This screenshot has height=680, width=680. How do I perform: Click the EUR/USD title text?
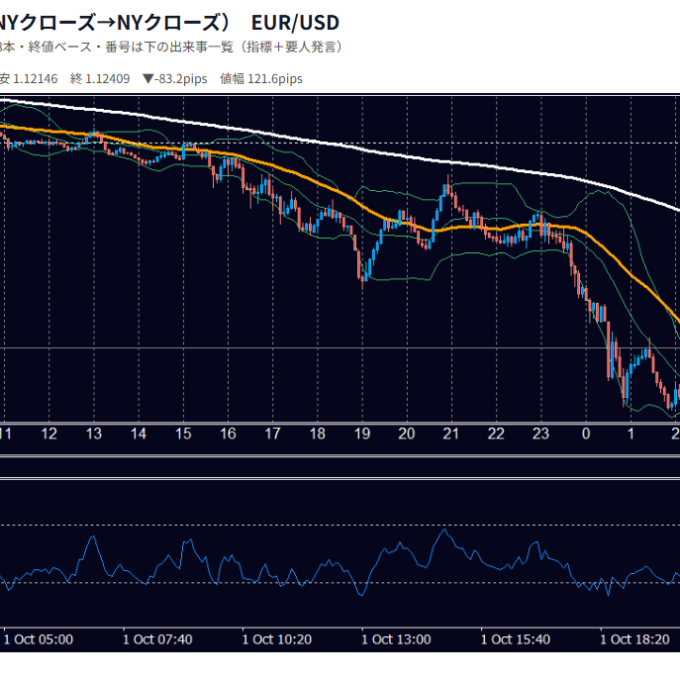295,23
